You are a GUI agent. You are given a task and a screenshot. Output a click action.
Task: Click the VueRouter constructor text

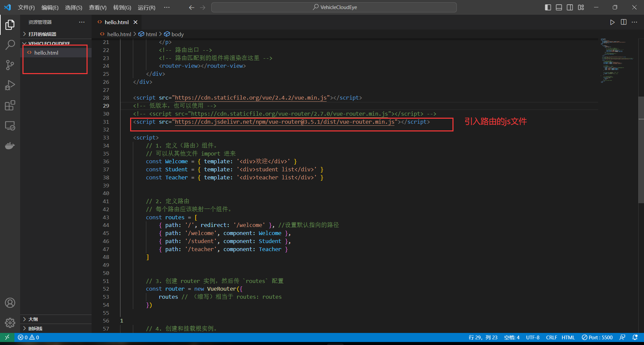click(222, 289)
